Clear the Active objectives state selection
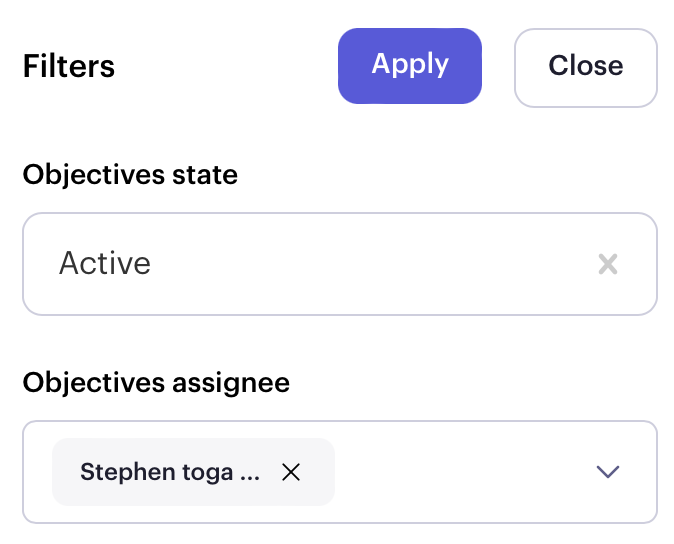Viewport: 674px width, 544px height. click(608, 264)
